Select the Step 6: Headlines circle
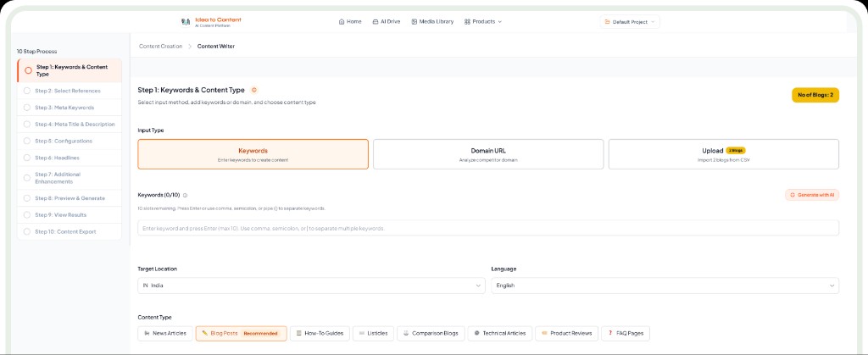This screenshot has height=355, width=868. click(27, 158)
